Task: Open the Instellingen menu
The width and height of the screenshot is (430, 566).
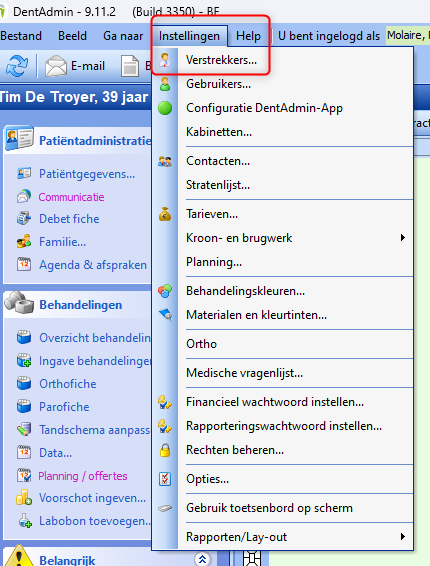Action: (x=189, y=36)
